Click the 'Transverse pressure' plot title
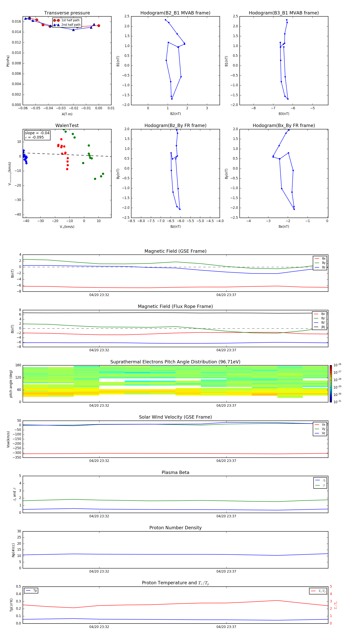The width and height of the screenshot is (351, 644). click(x=67, y=13)
